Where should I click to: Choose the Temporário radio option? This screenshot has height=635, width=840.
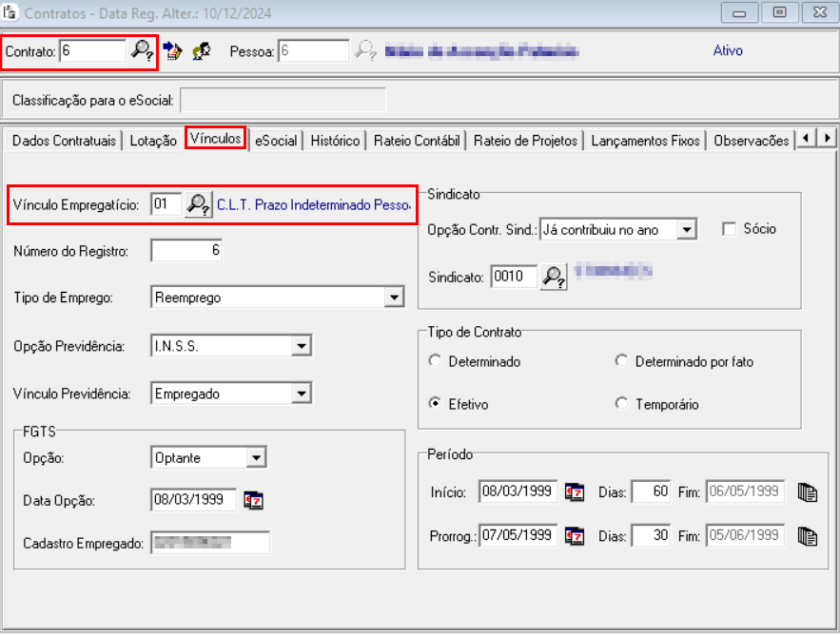point(622,404)
